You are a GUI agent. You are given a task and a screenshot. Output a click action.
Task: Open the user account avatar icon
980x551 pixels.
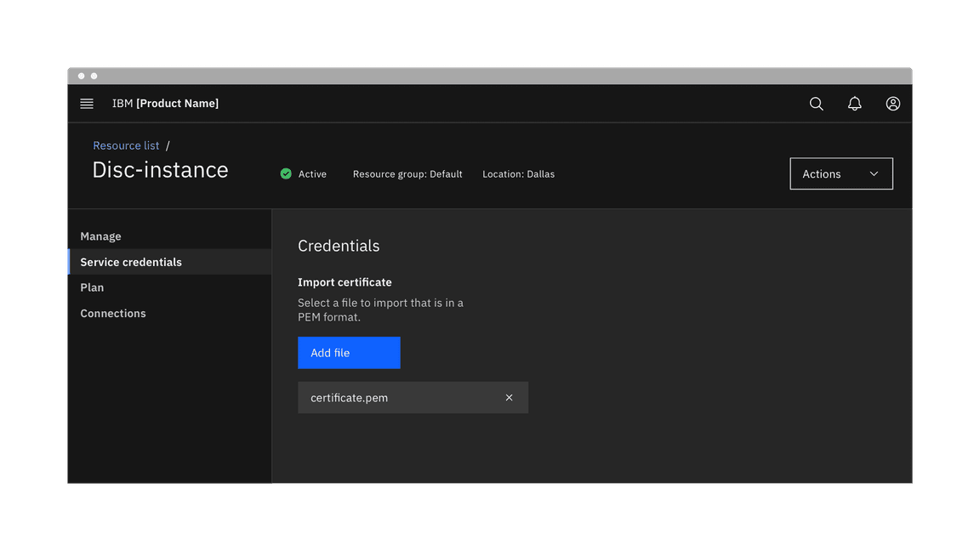click(892, 103)
